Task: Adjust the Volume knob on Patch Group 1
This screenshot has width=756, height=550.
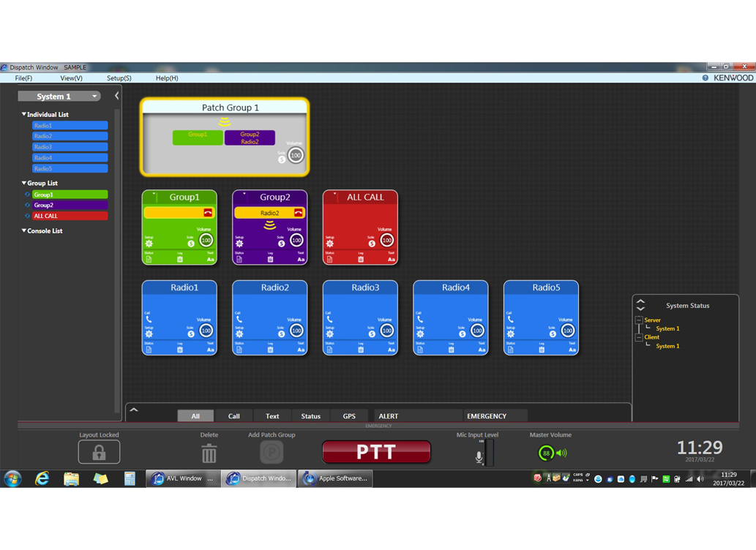Action: click(295, 155)
